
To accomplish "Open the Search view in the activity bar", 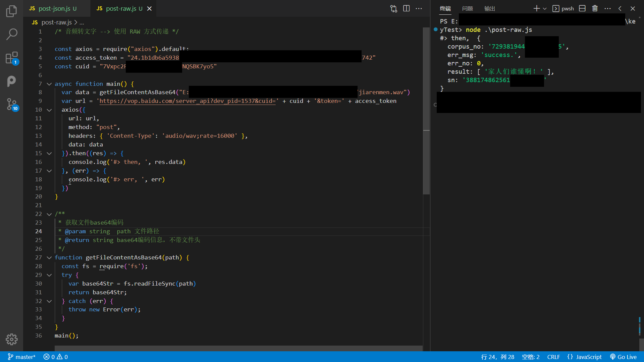I will coord(11,34).
